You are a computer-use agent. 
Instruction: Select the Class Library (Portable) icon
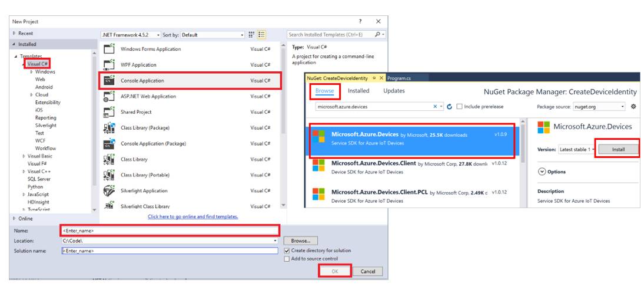109,175
